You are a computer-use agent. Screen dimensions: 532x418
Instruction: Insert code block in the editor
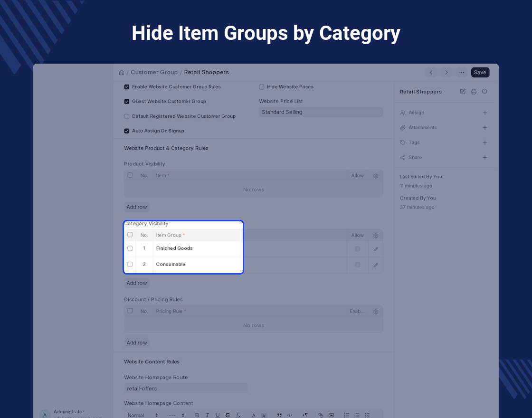289,415
